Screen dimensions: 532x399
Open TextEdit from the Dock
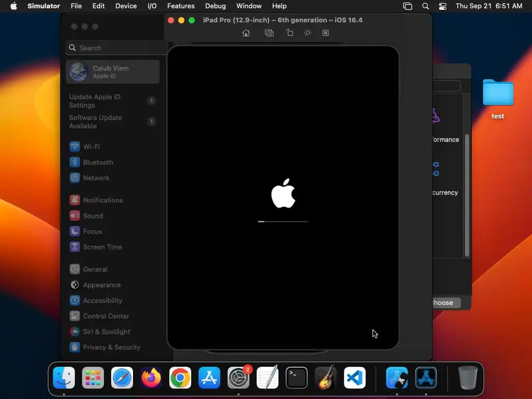pos(268,378)
